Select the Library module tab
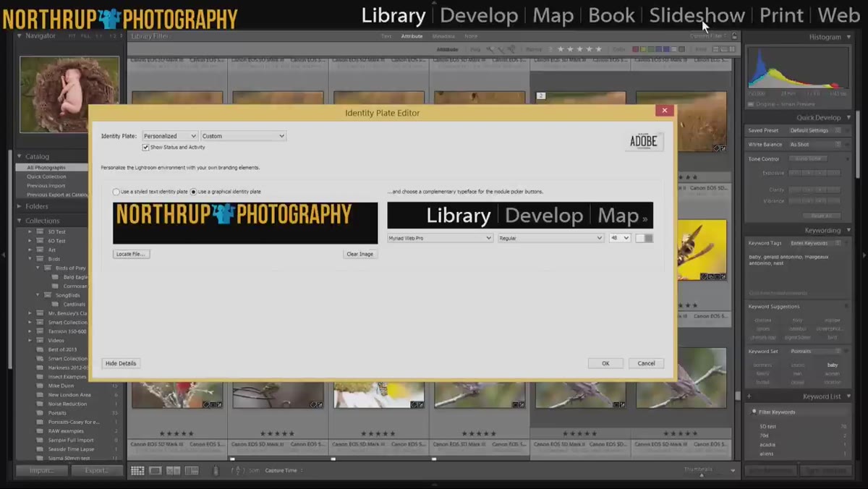Screen dimensions: 868x489 [x=393, y=15]
